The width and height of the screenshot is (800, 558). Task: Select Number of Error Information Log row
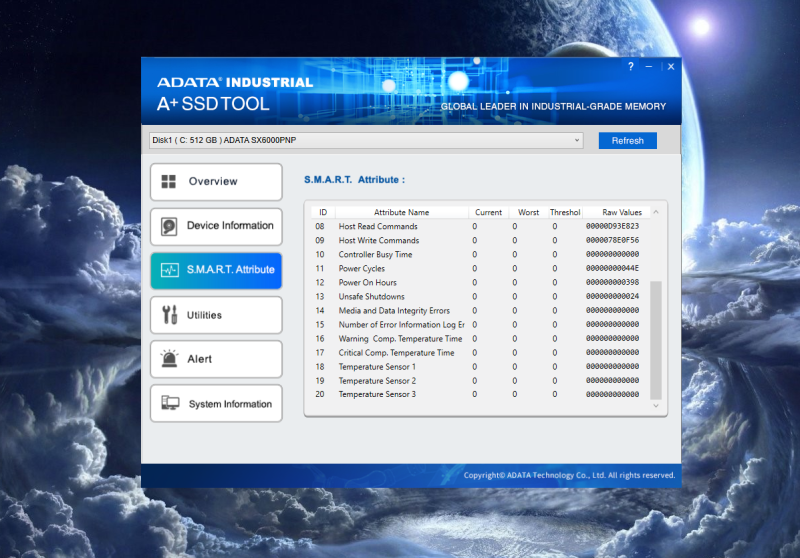coord(480,324)
